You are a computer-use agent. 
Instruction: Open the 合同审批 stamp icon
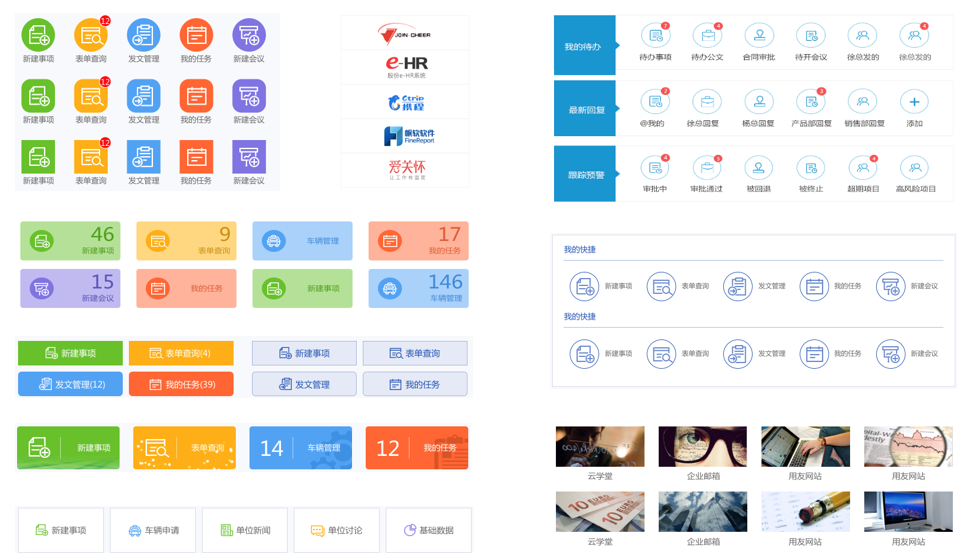click(x=759, y=37)
